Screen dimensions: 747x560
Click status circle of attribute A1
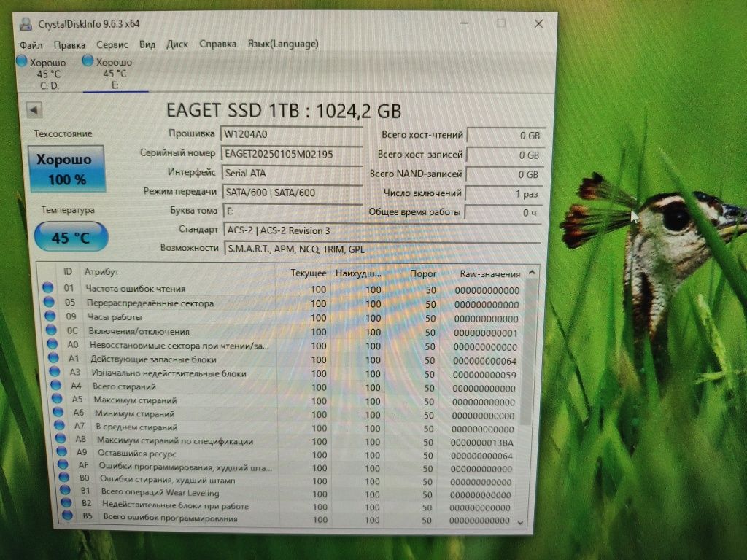pos(53,357)
